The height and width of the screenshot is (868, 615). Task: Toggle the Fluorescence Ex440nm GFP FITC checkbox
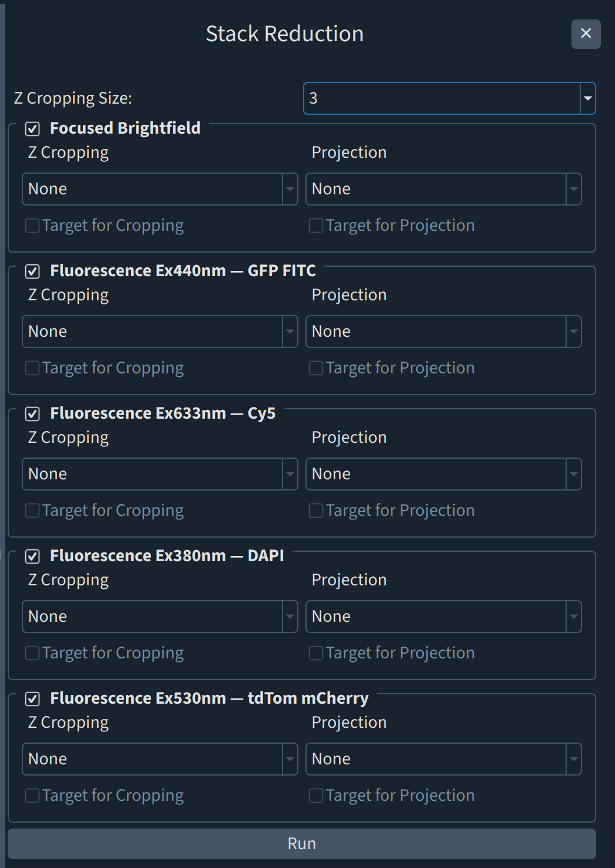pyautogui.click(x=32, y=271)
